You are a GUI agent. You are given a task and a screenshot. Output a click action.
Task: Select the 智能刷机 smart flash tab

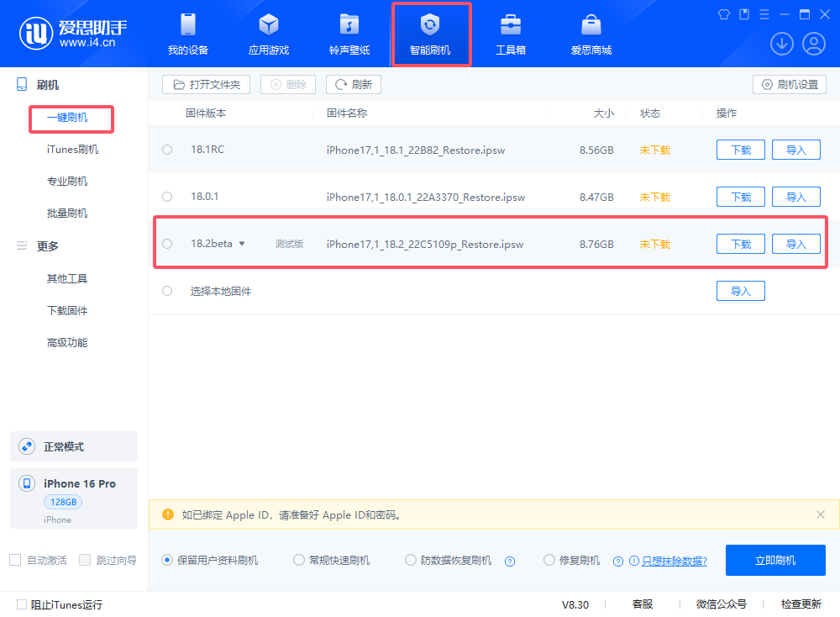pyautogui.click(x=430, y=34)
